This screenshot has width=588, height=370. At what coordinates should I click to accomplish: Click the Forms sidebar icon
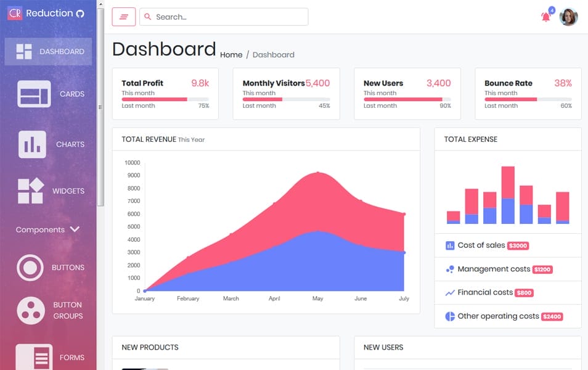point(34,357)
